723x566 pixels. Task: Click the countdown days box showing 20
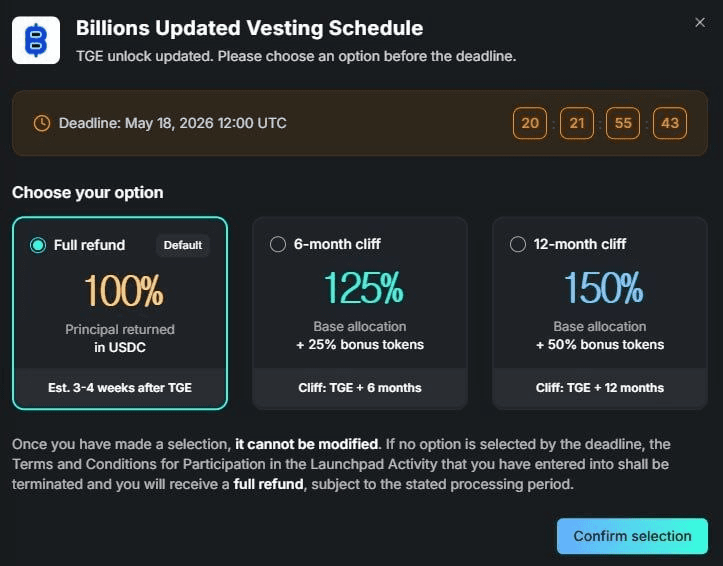[530, 123]
